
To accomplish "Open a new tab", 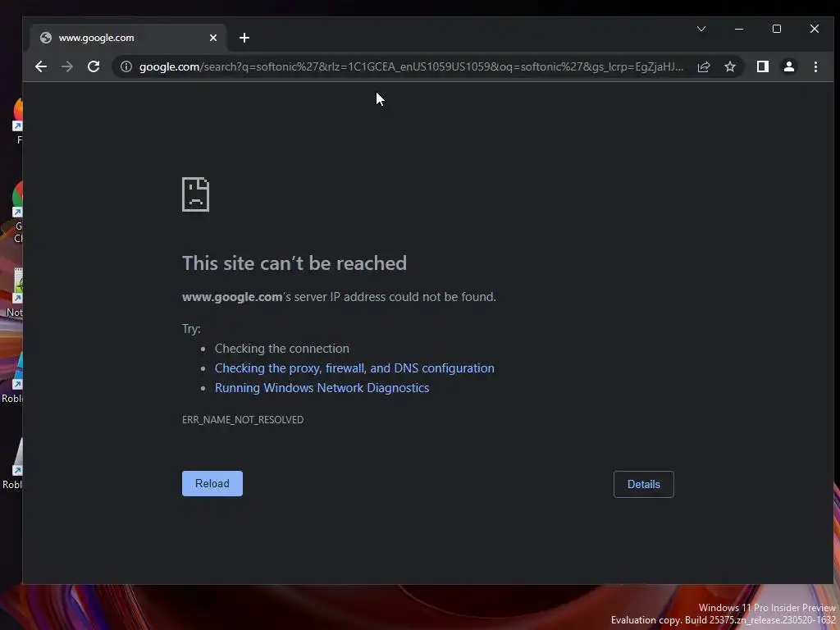I will pyautogui.click(x=244, y=38).
